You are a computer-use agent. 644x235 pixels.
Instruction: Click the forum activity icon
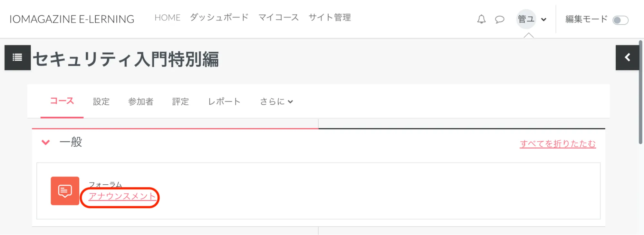click(x=65, y=191)
